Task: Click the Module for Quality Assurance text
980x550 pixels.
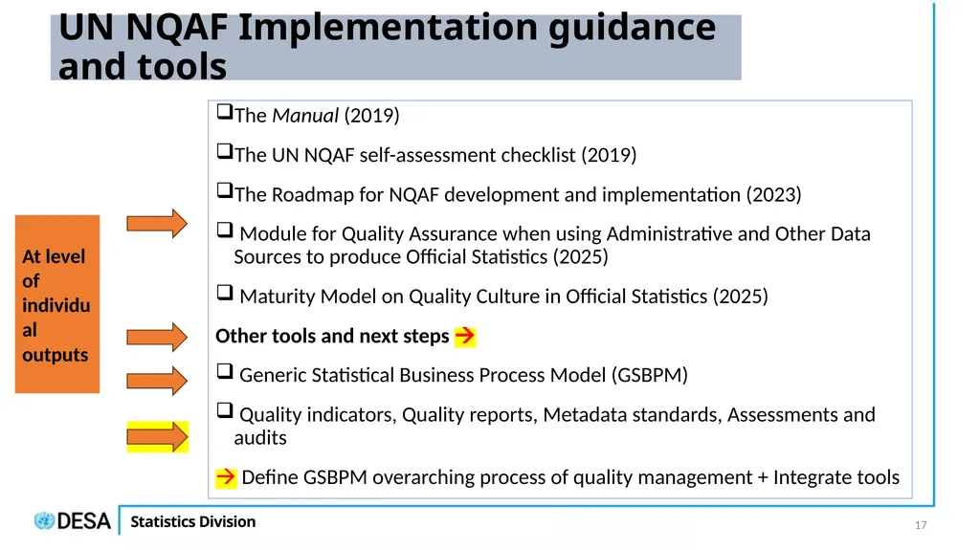Action: (552, 245)
